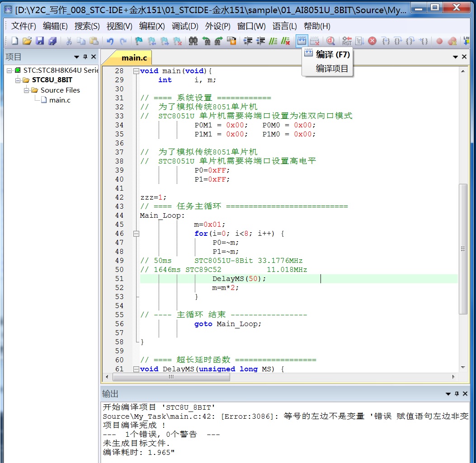This screenshot has width=476, height=463.
Task: Open the 项目 panel dropdown arrow
Action: click(76, 57)
